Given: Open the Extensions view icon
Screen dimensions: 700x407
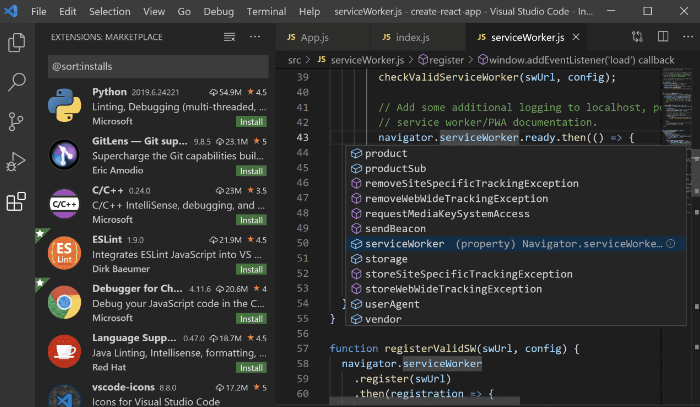Looking at the screenshot, I should tap(16, 202).
